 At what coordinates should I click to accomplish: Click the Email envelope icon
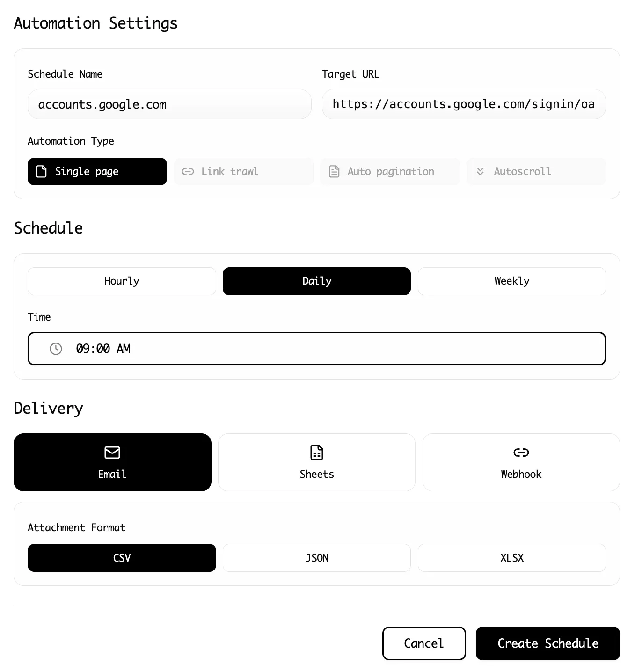[112, 453]
